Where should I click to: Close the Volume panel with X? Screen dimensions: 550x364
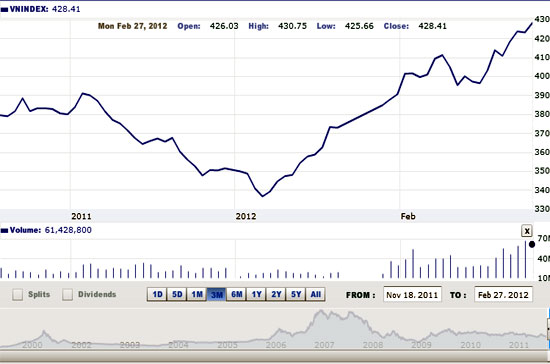point(526,231)
